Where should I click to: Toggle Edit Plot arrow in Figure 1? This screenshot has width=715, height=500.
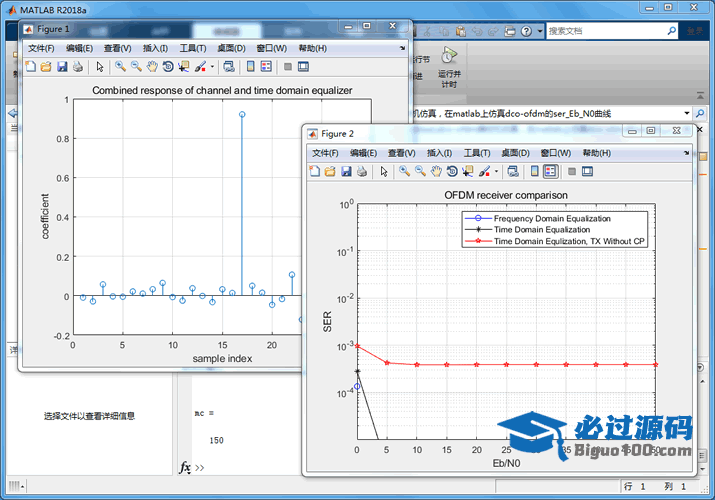99,67
